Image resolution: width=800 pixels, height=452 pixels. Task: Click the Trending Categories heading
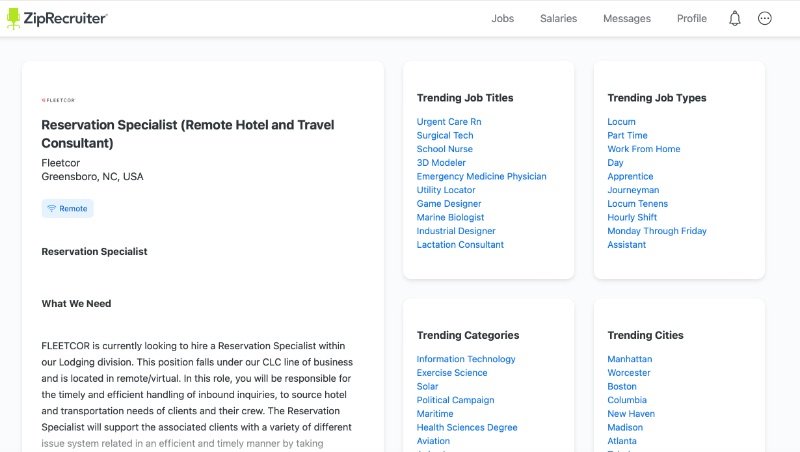point(468,335)
